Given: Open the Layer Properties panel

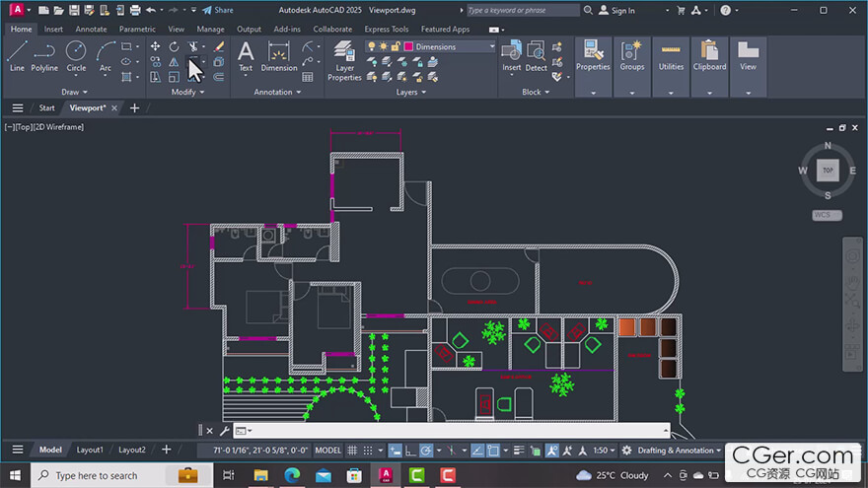Looking at the screenshot, I should pos(344,61).
